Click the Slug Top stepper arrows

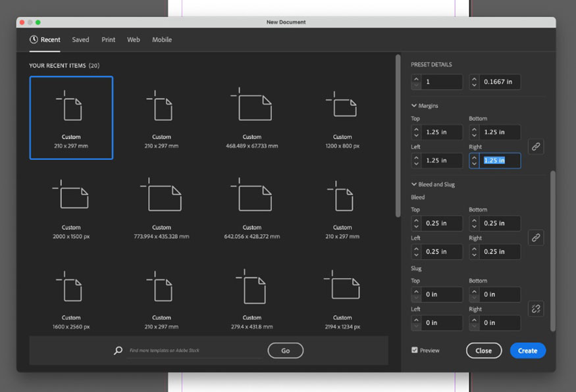click(x=416, y=295)
